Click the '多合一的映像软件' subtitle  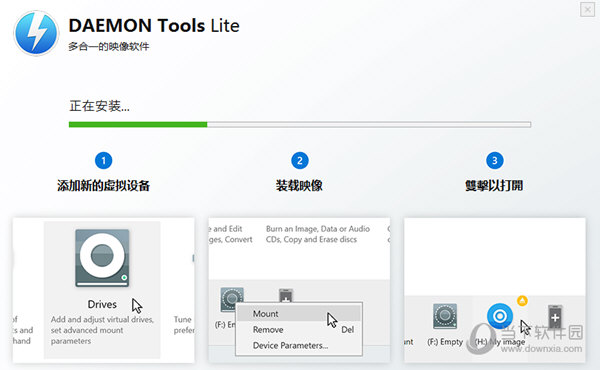click(109, 47)
